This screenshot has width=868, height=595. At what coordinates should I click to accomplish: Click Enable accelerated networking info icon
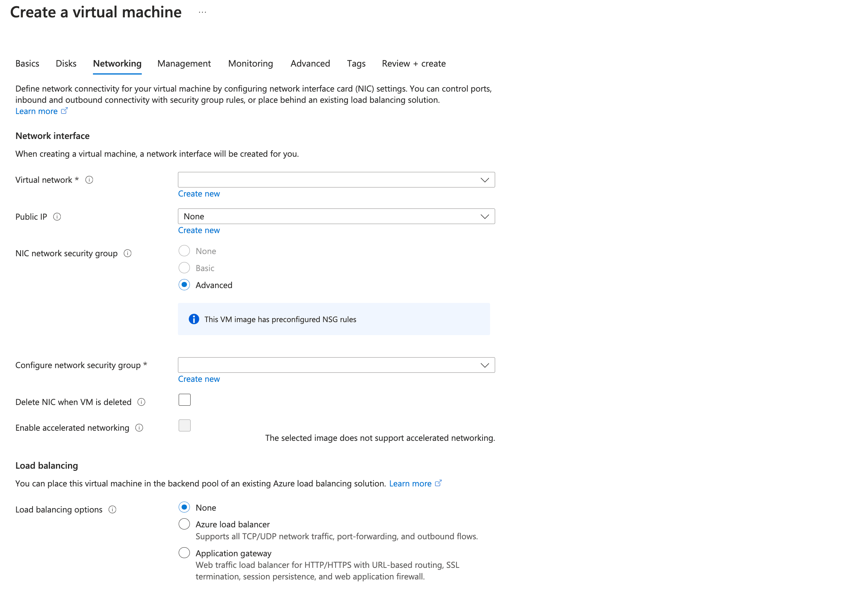click(x=139, y=428)
